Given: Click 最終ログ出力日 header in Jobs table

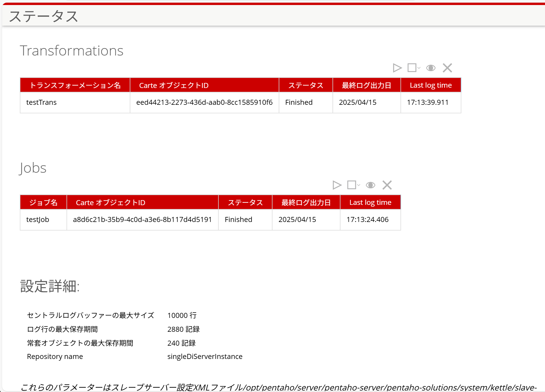Looking at the screenshot, I should pos(306,202).
